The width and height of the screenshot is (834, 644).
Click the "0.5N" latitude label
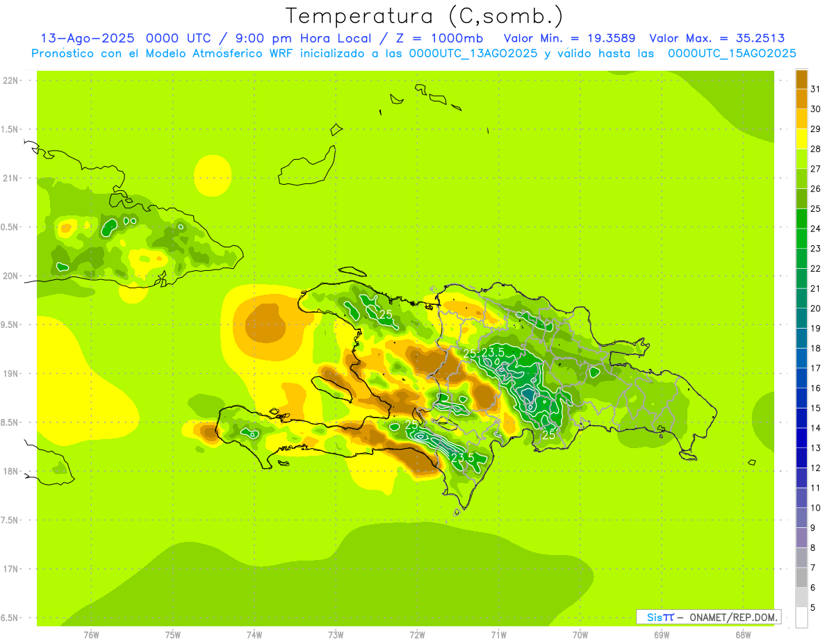pyautogui.click(x=10, y=227)
